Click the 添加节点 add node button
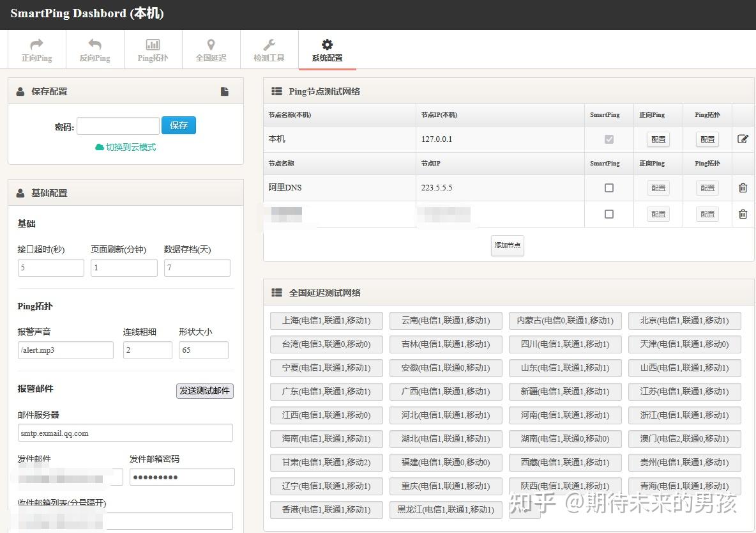Viewport: 756px width, 533px height. (507, 245)
